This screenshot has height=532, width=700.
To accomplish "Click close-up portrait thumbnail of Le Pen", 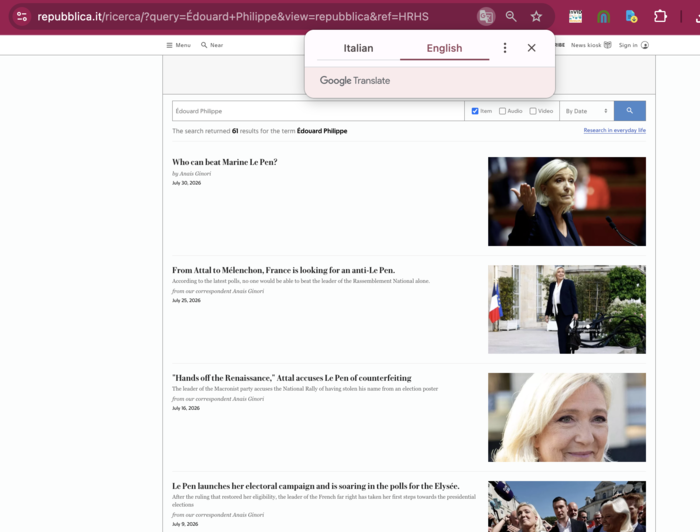I will pos(567,417).
